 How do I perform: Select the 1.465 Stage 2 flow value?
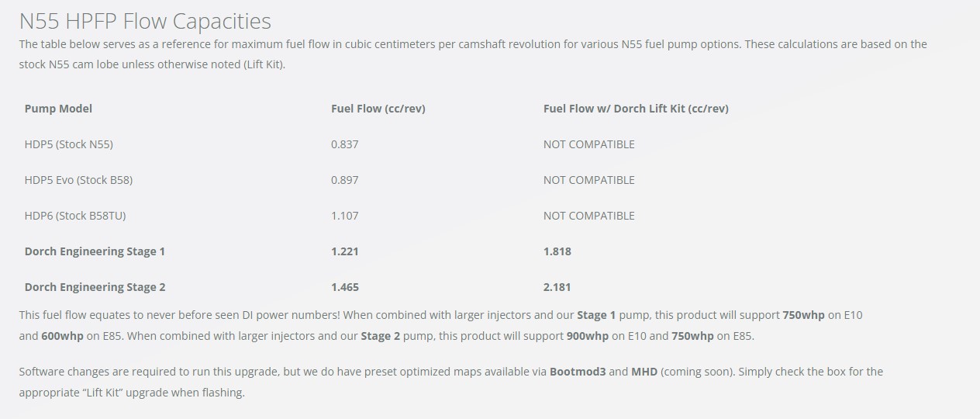pos(345,287)
